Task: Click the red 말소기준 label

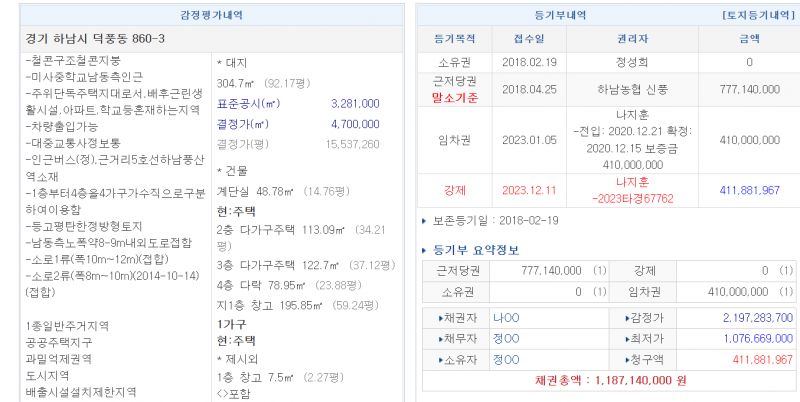Action: pyautogui.click(x=456, y=98)
